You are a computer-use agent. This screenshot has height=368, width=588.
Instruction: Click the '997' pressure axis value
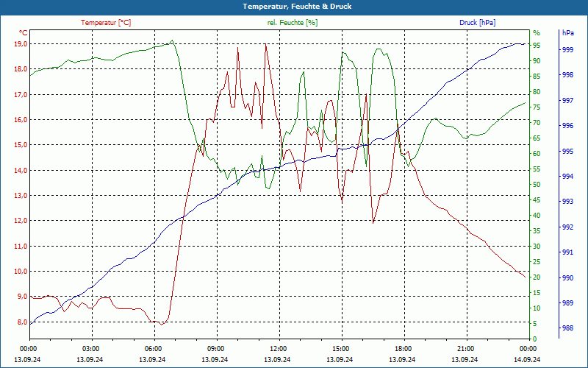tap(567, 101)
